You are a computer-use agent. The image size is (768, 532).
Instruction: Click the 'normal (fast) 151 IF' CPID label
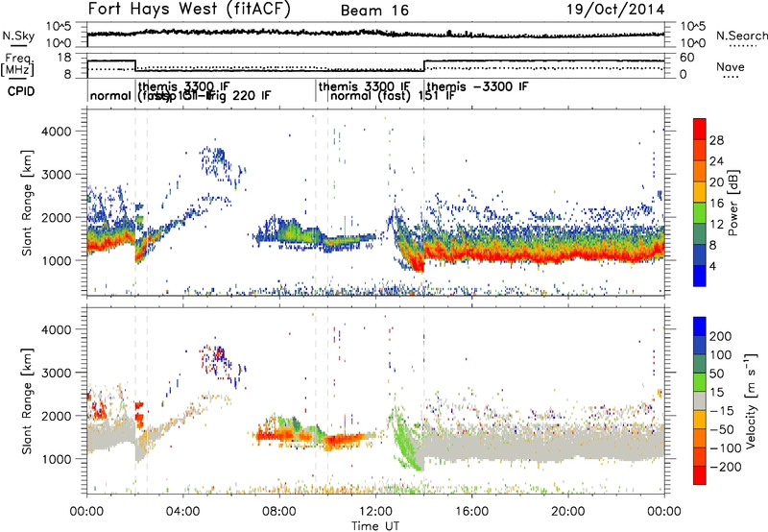393,96
